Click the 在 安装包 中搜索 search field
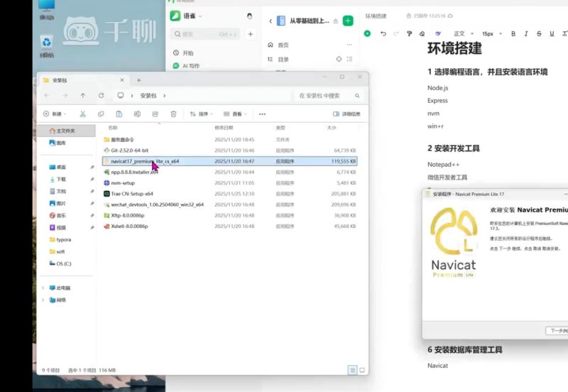Viewport: 568px width, 392px height. pos(328,96)
